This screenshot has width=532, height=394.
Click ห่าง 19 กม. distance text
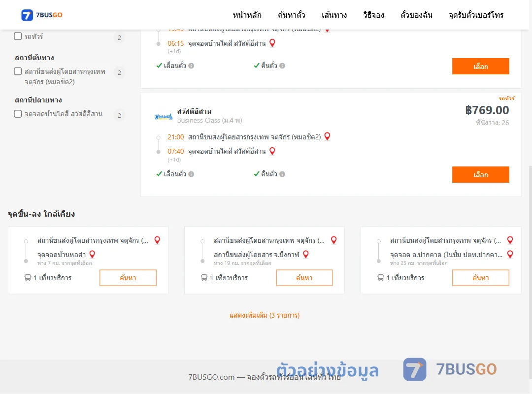(242, 263)
